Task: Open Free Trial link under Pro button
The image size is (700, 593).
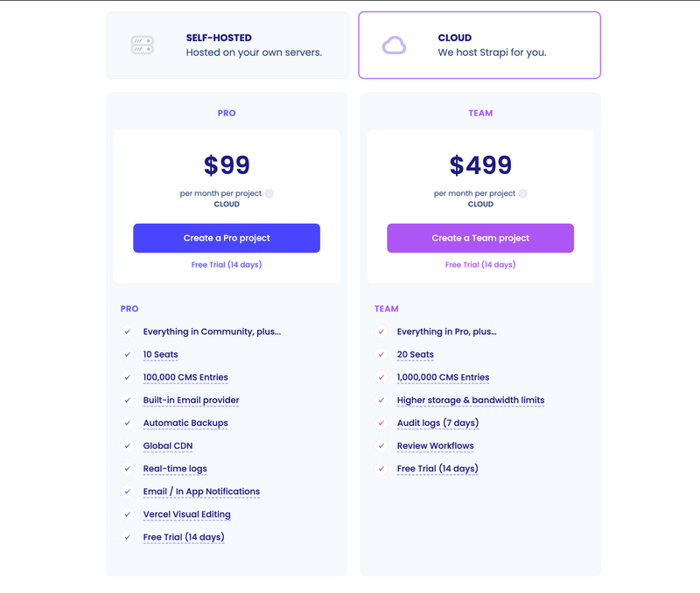Action: (x=227, y=265)
